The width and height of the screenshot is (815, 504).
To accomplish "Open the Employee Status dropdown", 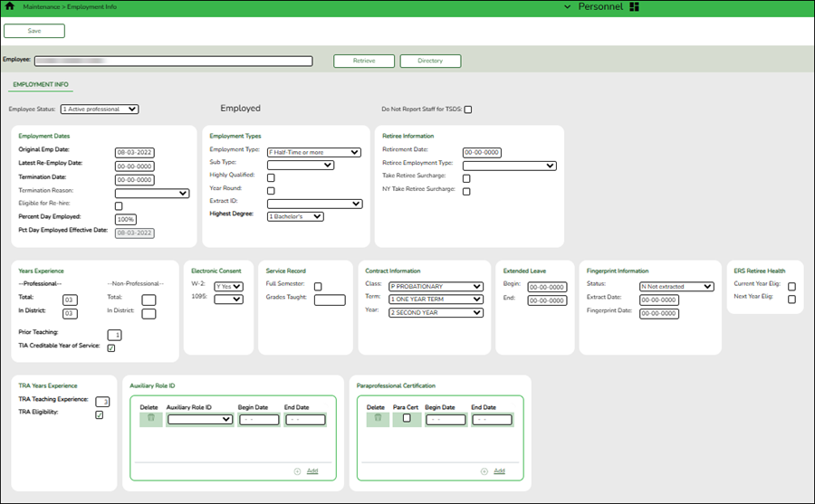I will (100, 109).
